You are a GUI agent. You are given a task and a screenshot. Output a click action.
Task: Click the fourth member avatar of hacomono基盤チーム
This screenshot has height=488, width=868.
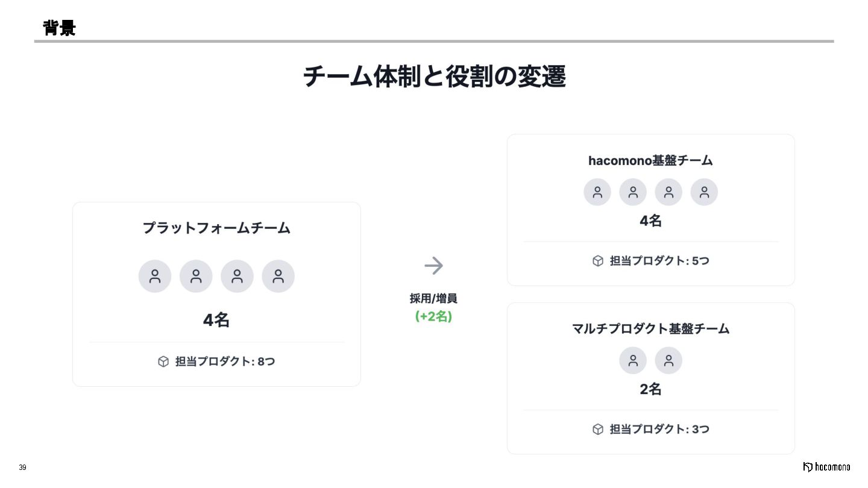[x=704, y=192]
